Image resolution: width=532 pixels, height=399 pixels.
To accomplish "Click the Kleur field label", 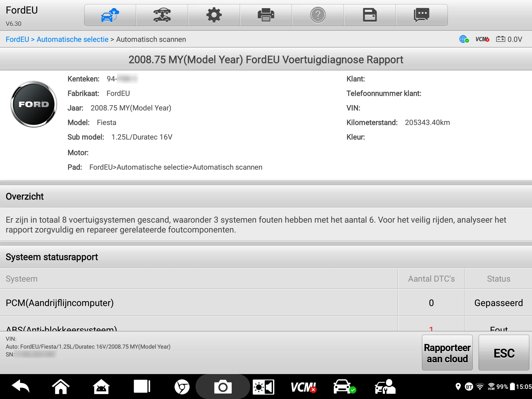I will pos(356,137).
